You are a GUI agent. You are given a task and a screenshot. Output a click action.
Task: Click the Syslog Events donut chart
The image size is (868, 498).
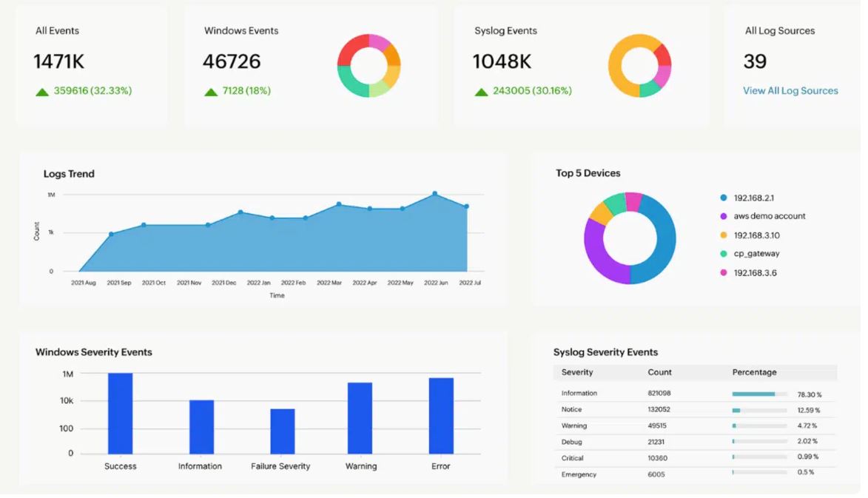pos(639,66)
